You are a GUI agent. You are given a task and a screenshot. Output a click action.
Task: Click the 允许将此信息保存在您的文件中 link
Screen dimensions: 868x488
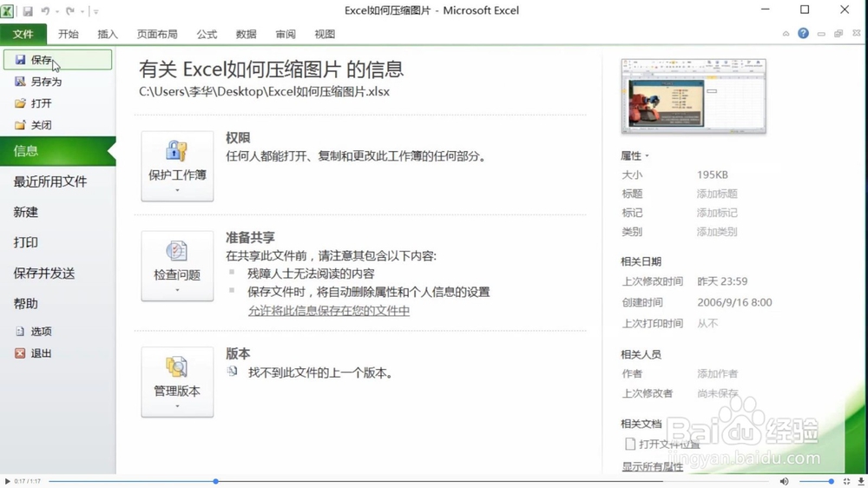click(x=329, y=311)
